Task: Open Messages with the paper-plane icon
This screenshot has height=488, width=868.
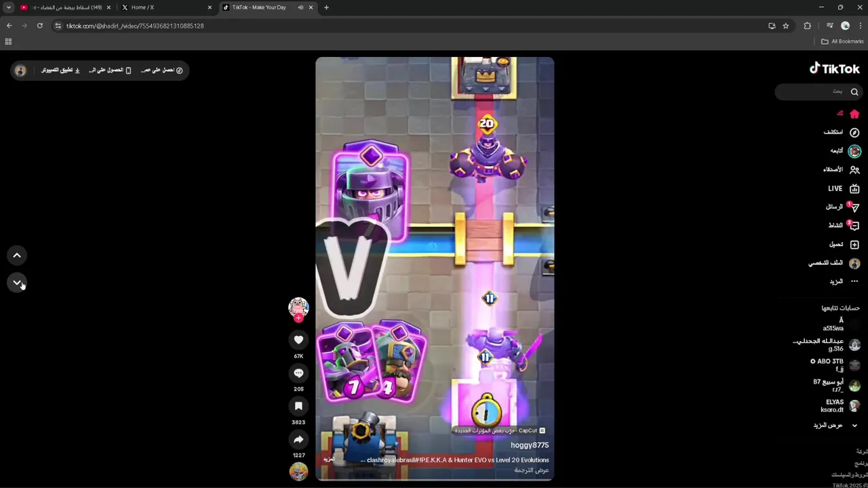Action: coord(854,207)
